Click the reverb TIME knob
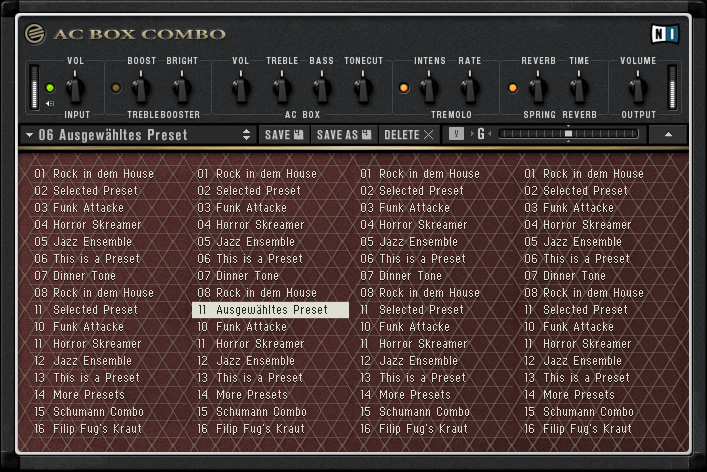Viewport: 707px width, 472px height. coord(578,88)
